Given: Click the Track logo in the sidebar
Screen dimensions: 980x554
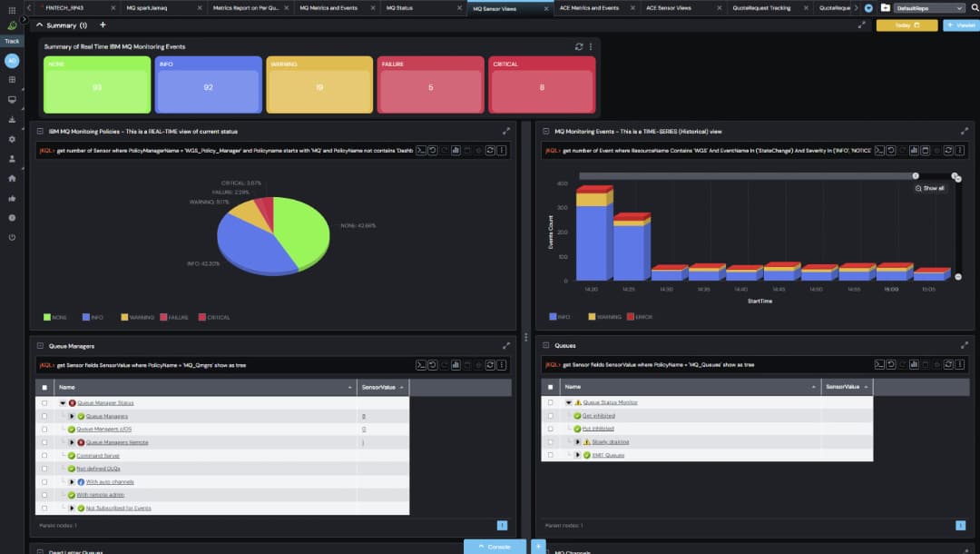Looking at the screenshot, I should 11,40.
